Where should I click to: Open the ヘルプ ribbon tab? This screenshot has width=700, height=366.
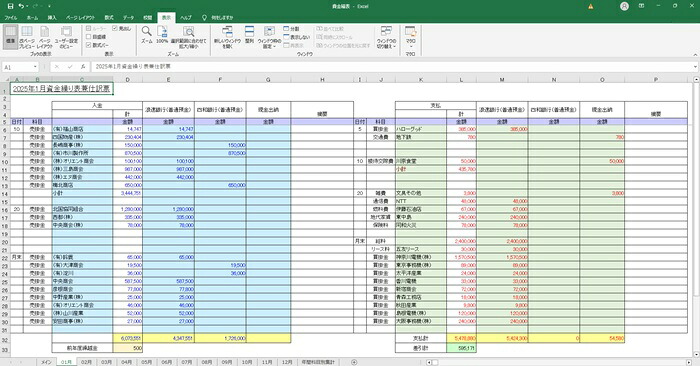(x=186, y=17)
